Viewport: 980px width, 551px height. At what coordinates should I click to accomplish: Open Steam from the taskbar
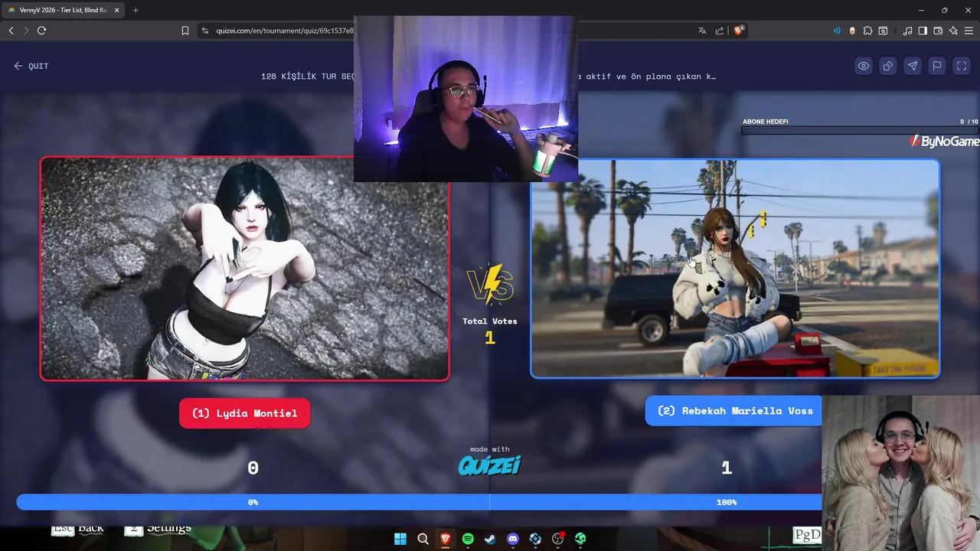coord(490,539)
